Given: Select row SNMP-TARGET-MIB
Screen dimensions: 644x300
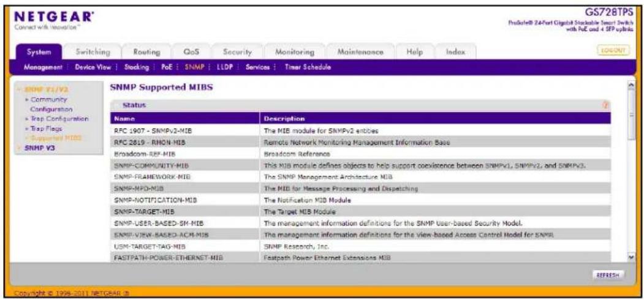Looking at the screenshot, I should coord(360,212).
